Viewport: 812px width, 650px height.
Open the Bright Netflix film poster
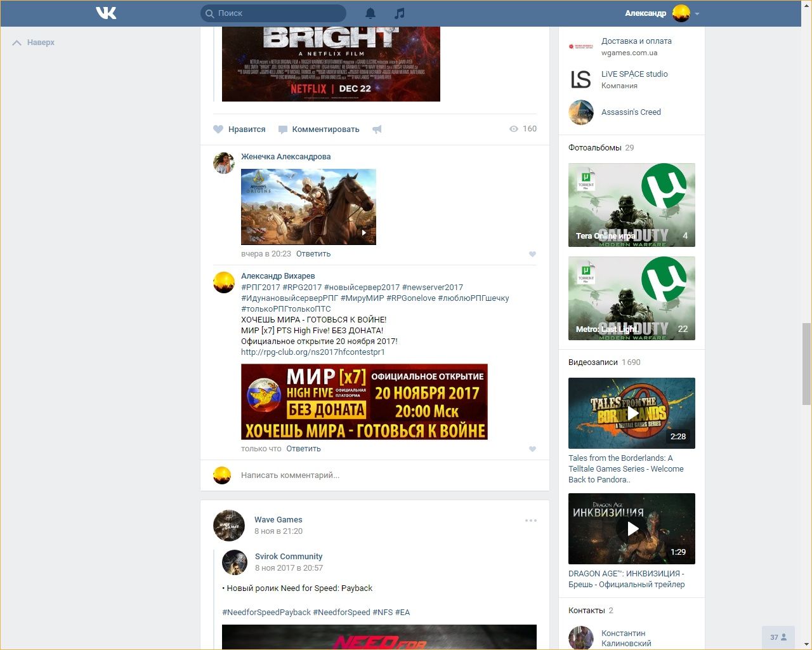click(x=331, y=63)
